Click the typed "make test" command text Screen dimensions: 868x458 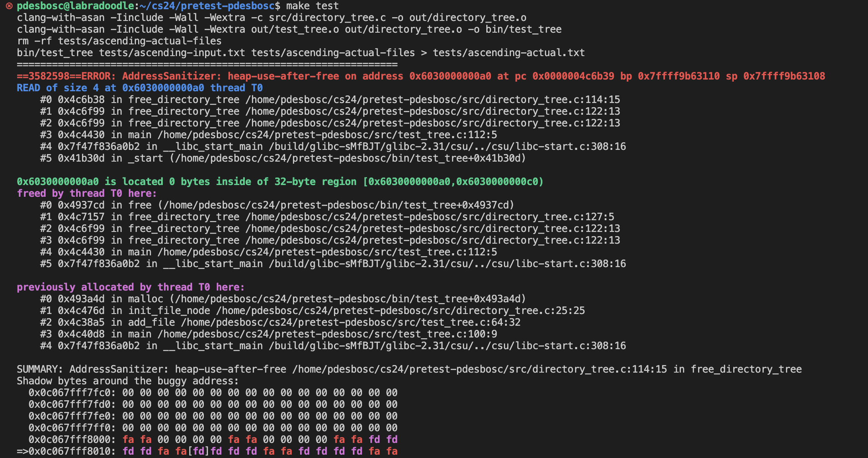312,6
